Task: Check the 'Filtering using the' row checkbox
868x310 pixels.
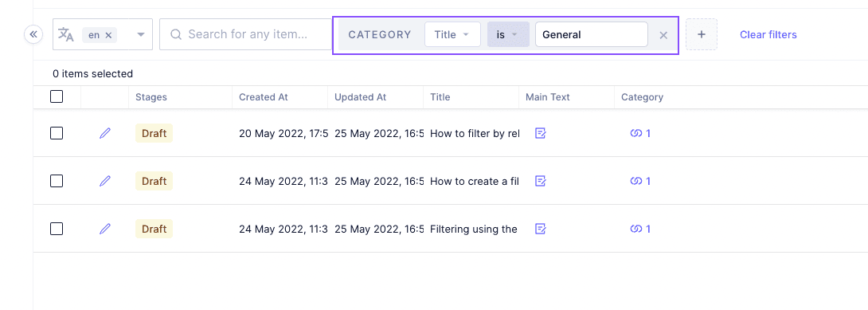Action: tap(57, 229)
